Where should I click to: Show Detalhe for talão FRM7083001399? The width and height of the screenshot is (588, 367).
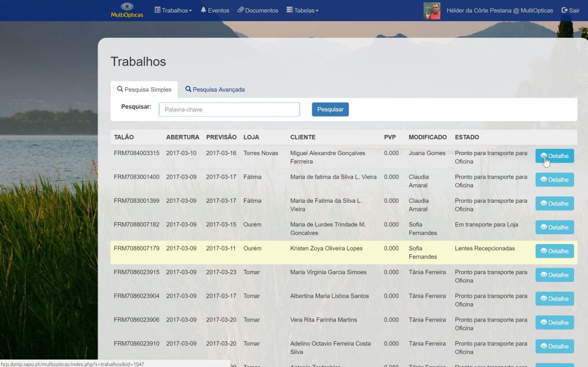554,203
